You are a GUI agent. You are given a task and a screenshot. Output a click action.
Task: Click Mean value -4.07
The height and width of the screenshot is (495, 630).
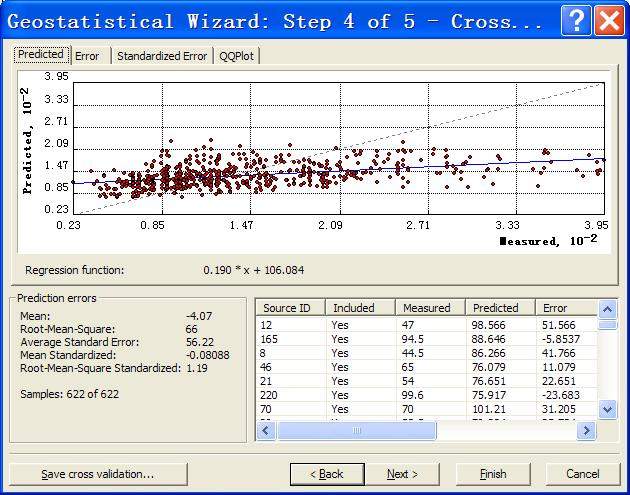point(199,316)
